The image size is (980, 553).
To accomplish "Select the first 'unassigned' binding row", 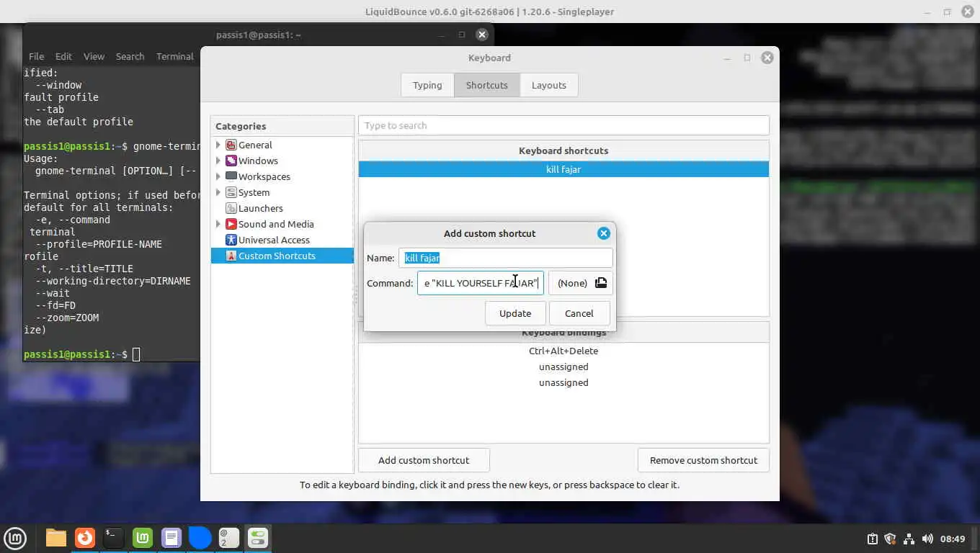I will 563,367.
